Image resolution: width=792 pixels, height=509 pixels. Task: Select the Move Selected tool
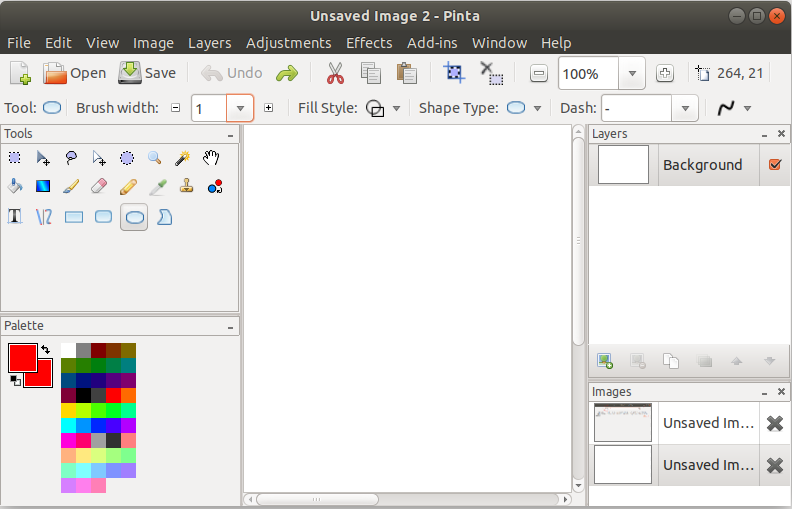point(43,158)
